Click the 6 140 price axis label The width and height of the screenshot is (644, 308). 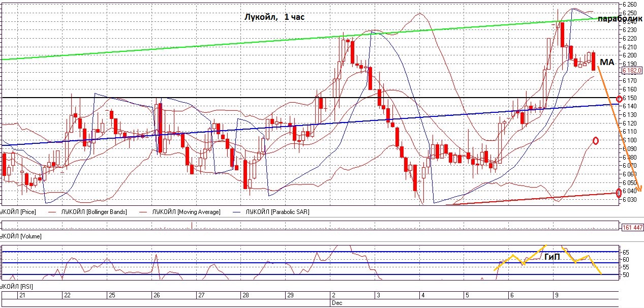(x=631, y=106)
